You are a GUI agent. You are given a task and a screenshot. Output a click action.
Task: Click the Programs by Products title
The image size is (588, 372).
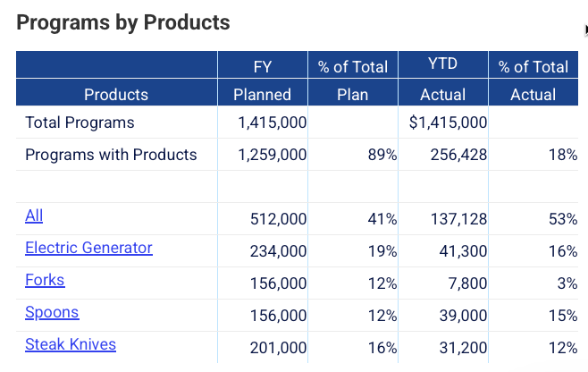click(x=123, y=23)
